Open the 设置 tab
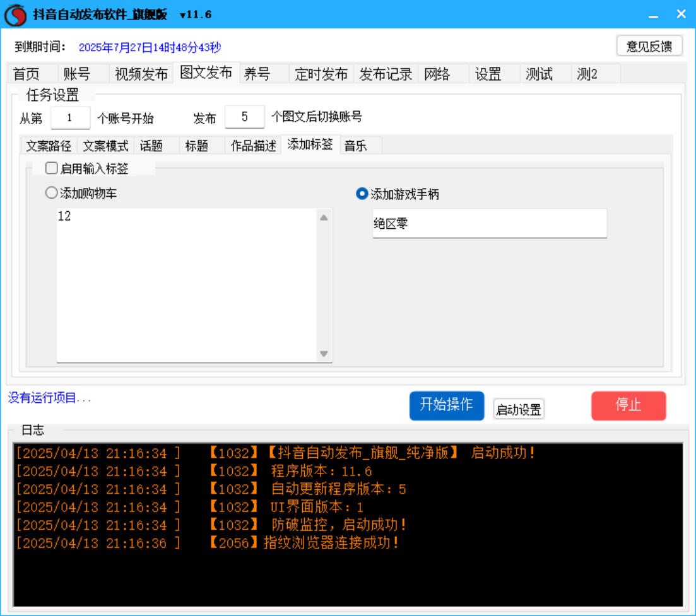696x616 pixels. (495, 74)
